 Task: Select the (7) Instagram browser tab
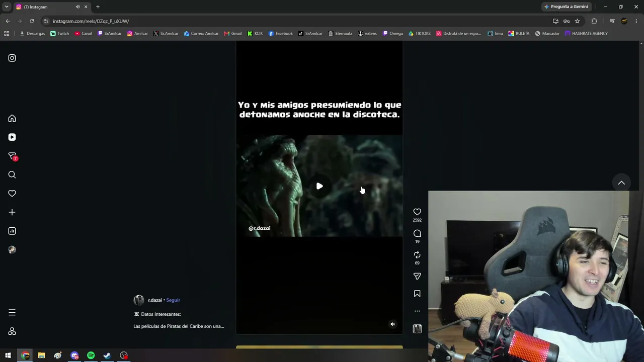52,7
